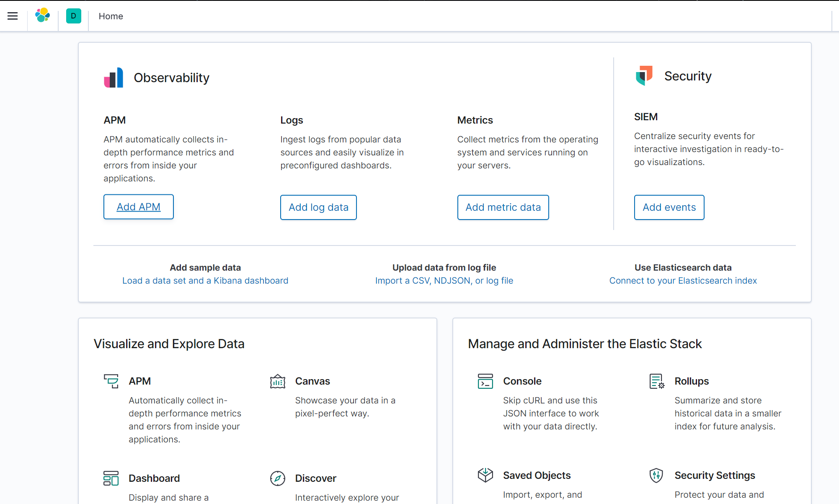Click the Security Settings shield icon
Viewport: 839px width, 504px height.
656,475
